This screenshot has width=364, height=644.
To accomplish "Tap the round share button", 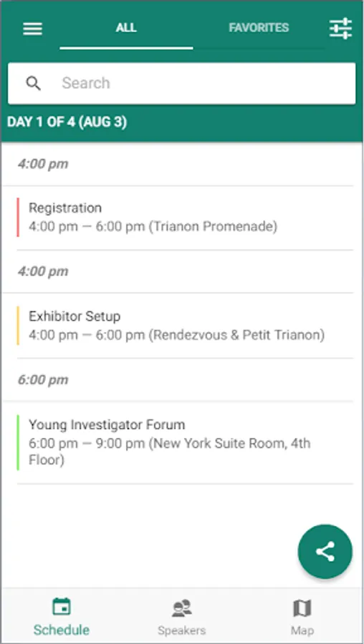I will [x=325, y=551].
